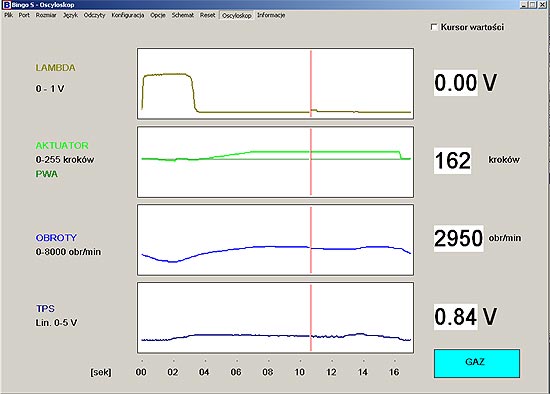Click the PWA label

point(47,174)
